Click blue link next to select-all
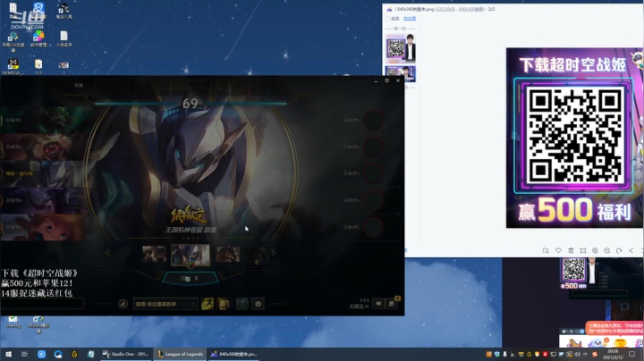 click(410, 19)
